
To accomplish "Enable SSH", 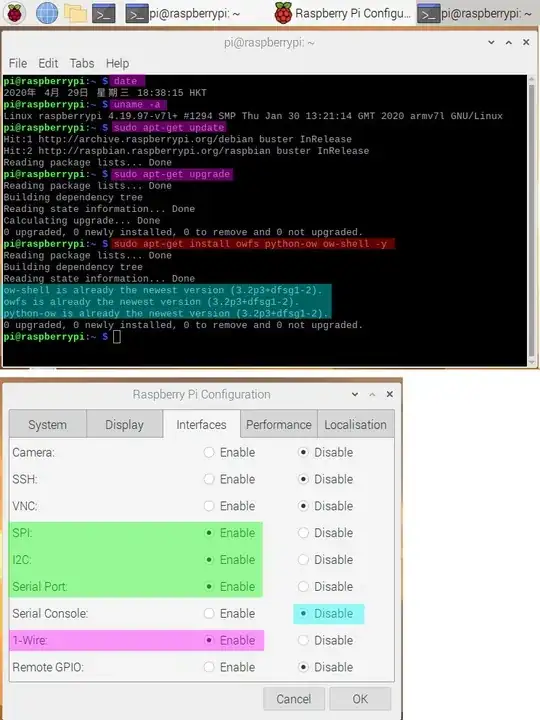I will coord(229,479).
